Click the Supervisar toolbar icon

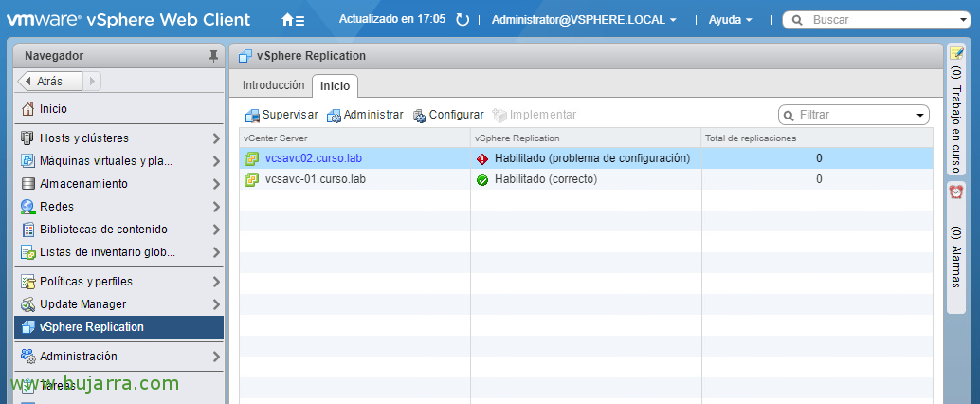coord(253,116)
